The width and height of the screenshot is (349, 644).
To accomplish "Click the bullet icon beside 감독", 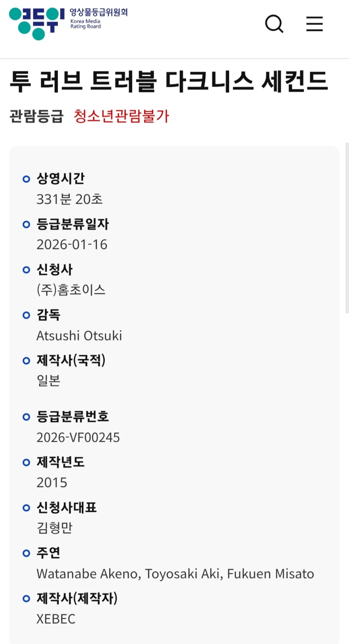I will click(26, 315).
